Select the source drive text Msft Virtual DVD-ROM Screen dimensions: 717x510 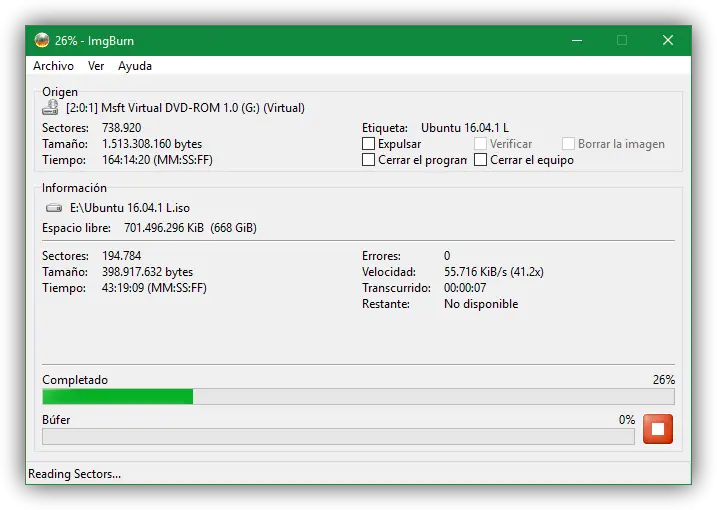tap(185, 108)
